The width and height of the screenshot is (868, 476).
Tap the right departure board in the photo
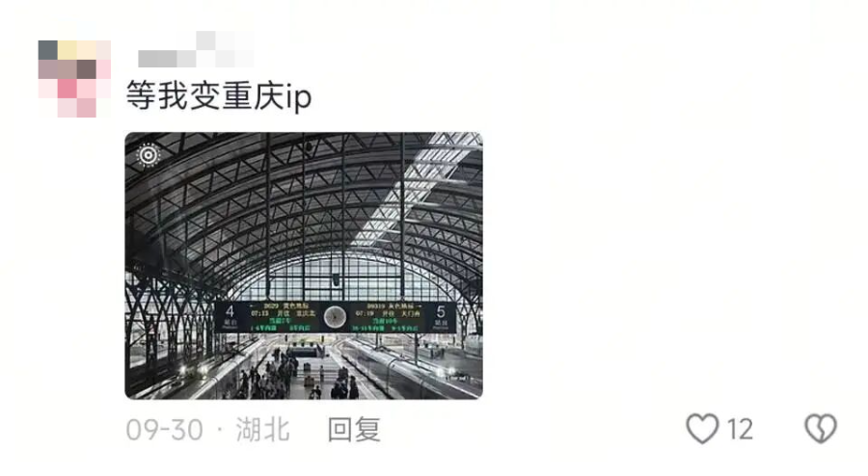click(x=387, y=317)
